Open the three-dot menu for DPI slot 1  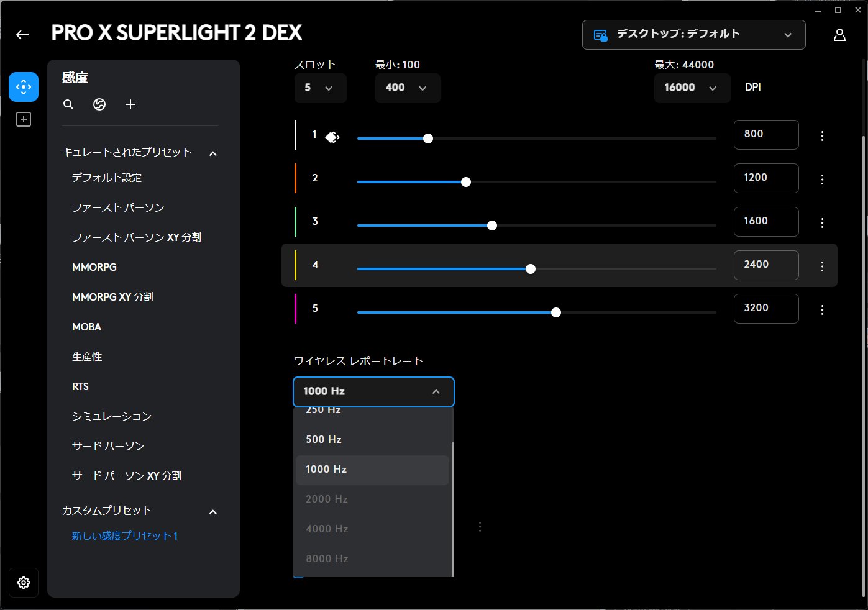pyautogui.click(x=822, y=135)
